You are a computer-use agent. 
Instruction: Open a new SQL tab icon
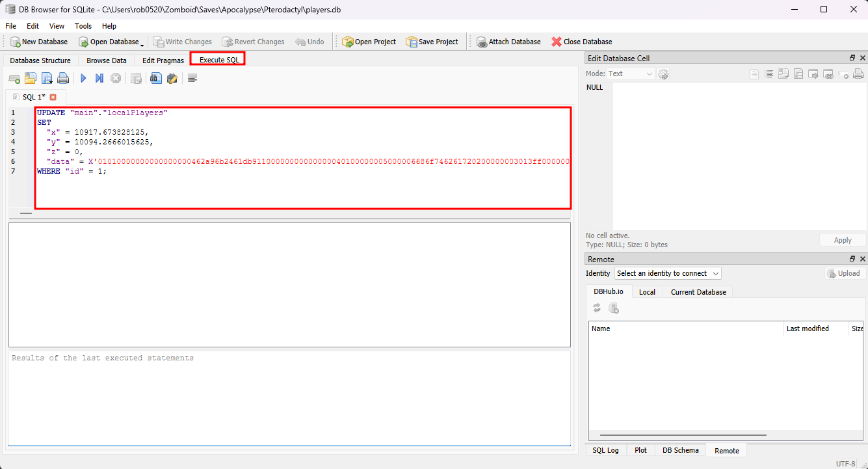(x=14, y=78)
